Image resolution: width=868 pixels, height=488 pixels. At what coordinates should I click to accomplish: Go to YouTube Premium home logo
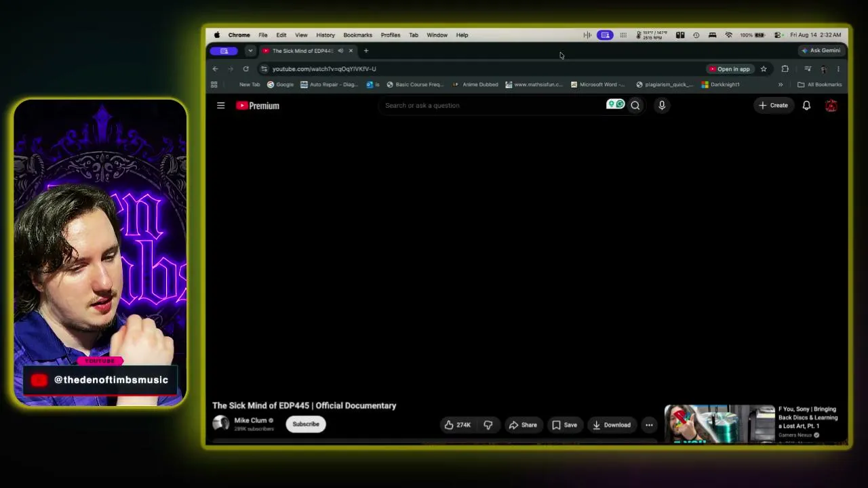[258, 106]
